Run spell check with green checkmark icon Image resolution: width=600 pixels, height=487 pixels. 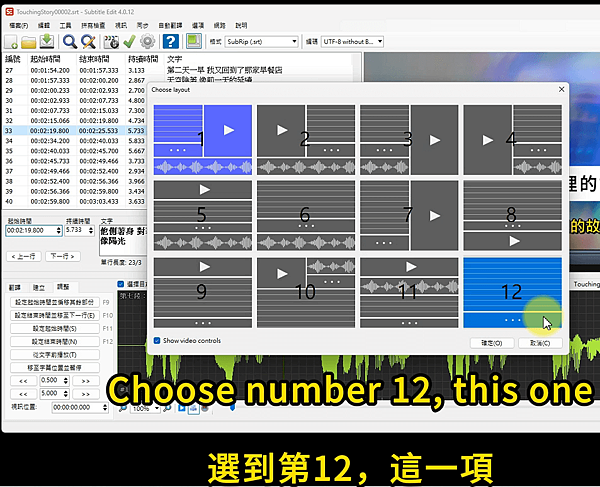coord(129,41)
